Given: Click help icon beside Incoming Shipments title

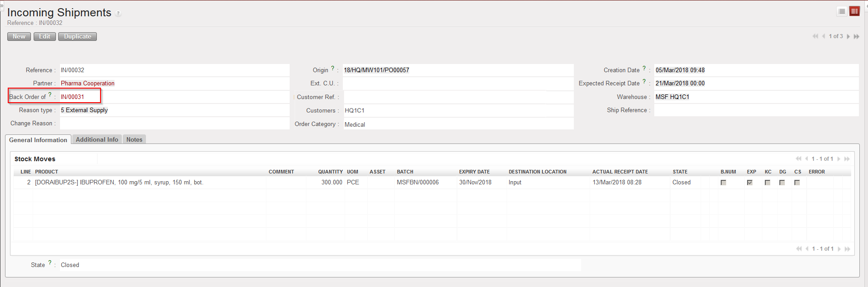Looking at the screenshot, I should 118,14.
